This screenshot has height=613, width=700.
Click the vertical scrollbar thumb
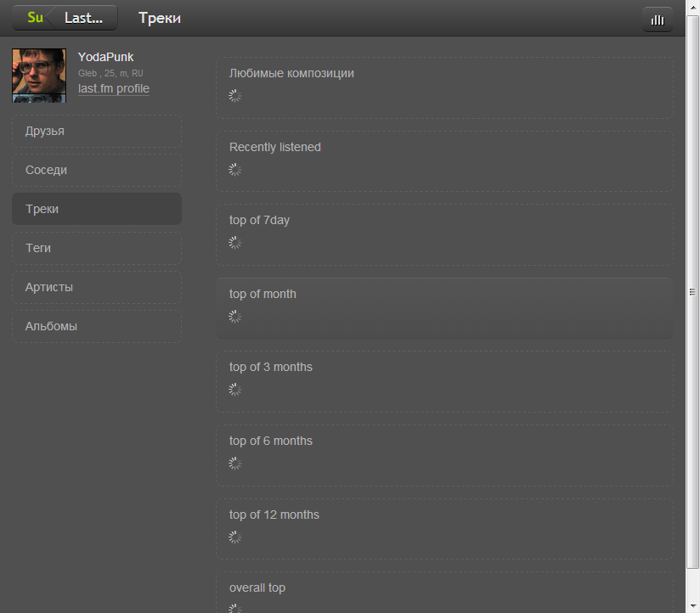point(693,292)
